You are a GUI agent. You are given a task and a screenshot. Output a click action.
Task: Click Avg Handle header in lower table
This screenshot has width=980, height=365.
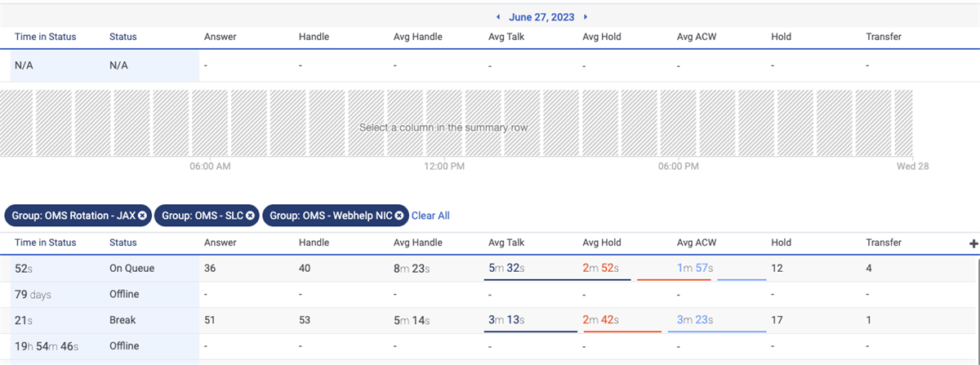point(417,243)
